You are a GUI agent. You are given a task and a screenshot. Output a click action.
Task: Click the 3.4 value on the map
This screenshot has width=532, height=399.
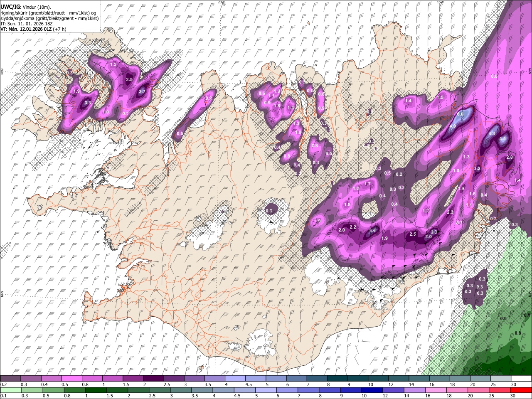point(372,230)
